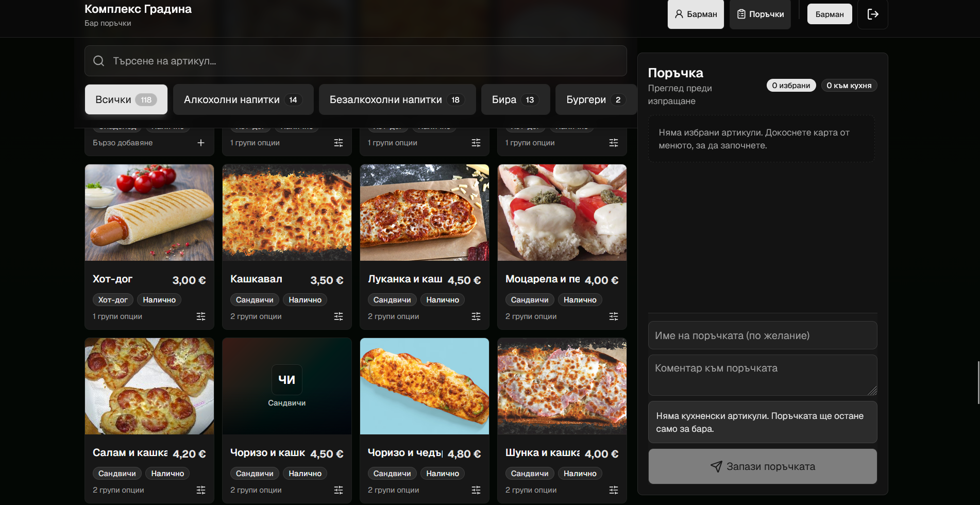
Task: Open options sliders icon on Чоризо и чедър card
Action: pyautogui.click(x=476, y=490)
